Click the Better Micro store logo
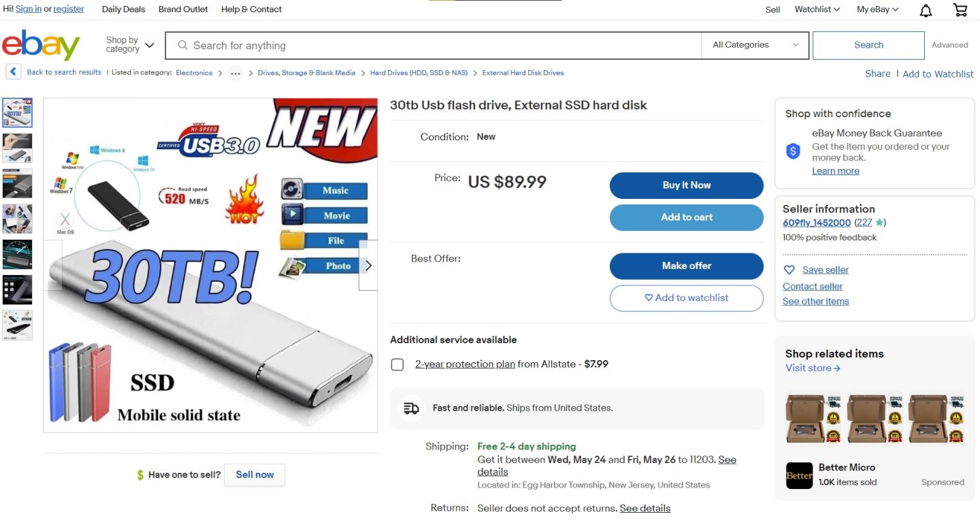The image size is (980, 521). 799,476
